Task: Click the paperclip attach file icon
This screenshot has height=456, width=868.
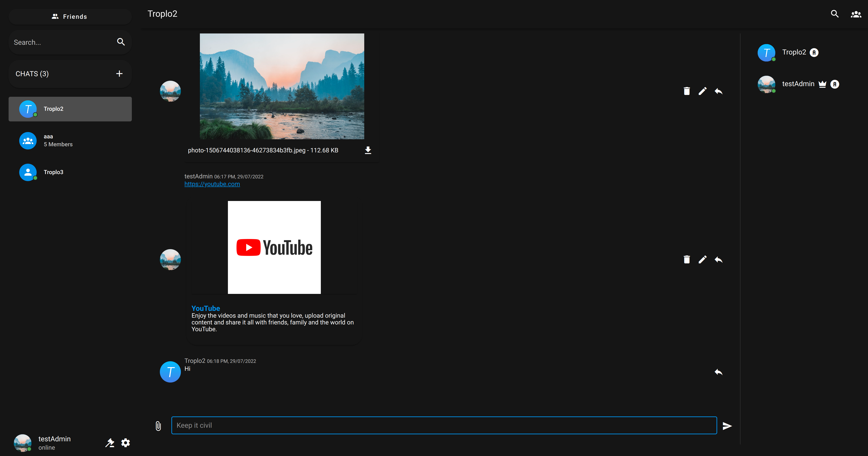Action: click(x=158, y=426)
